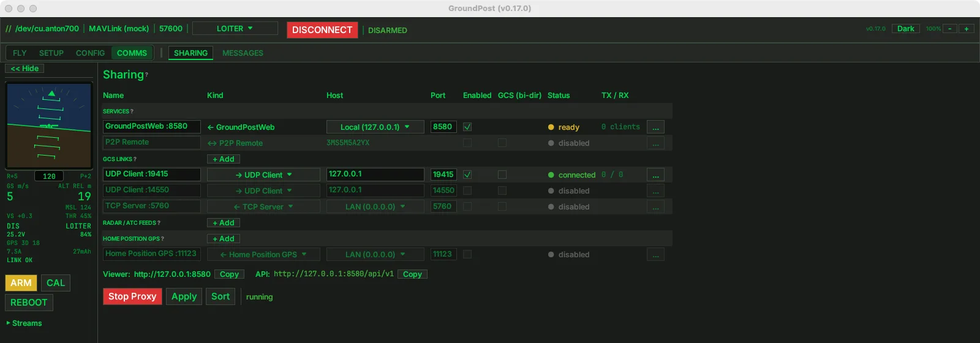Click the 127.0.0.1 host field for UDP :19415
This screenshot has height=343, width=980.
pos(375,175)
